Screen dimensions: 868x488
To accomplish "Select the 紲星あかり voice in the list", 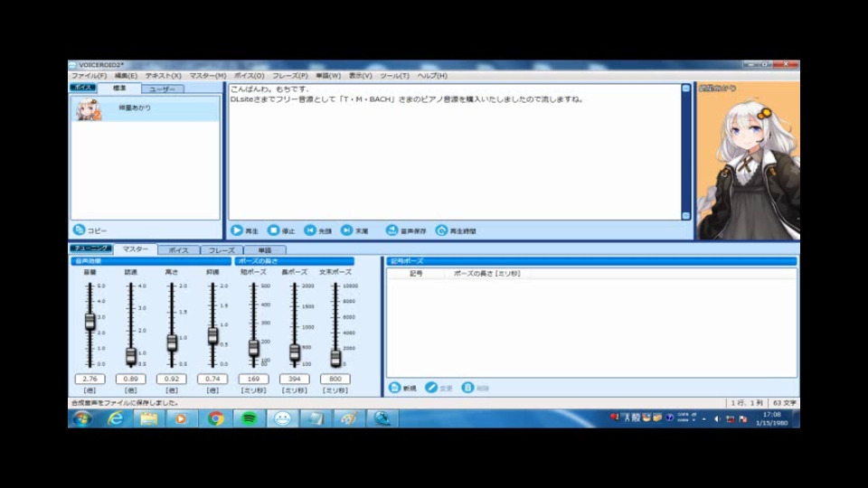I will click(x=145, y=109).
